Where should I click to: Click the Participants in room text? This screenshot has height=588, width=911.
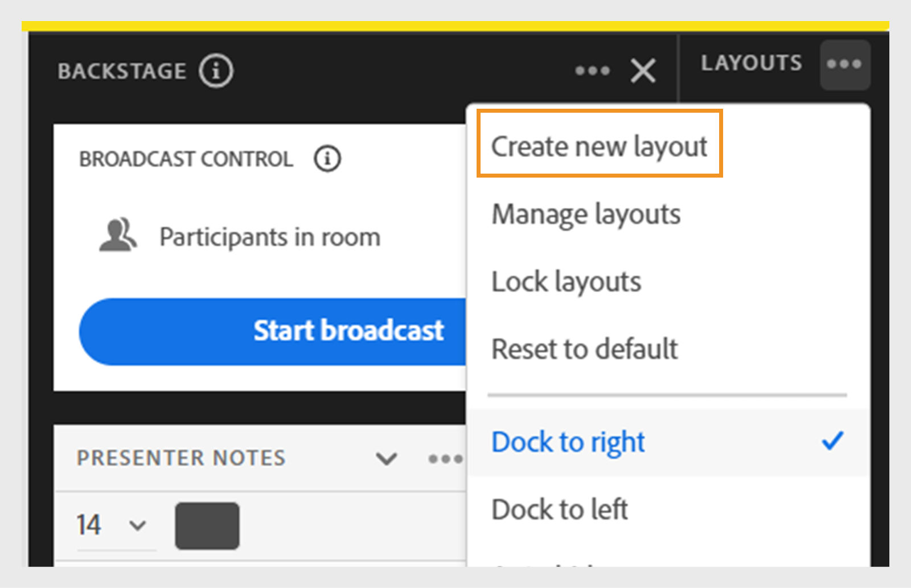pyautogui.click(x=270, y=237)
